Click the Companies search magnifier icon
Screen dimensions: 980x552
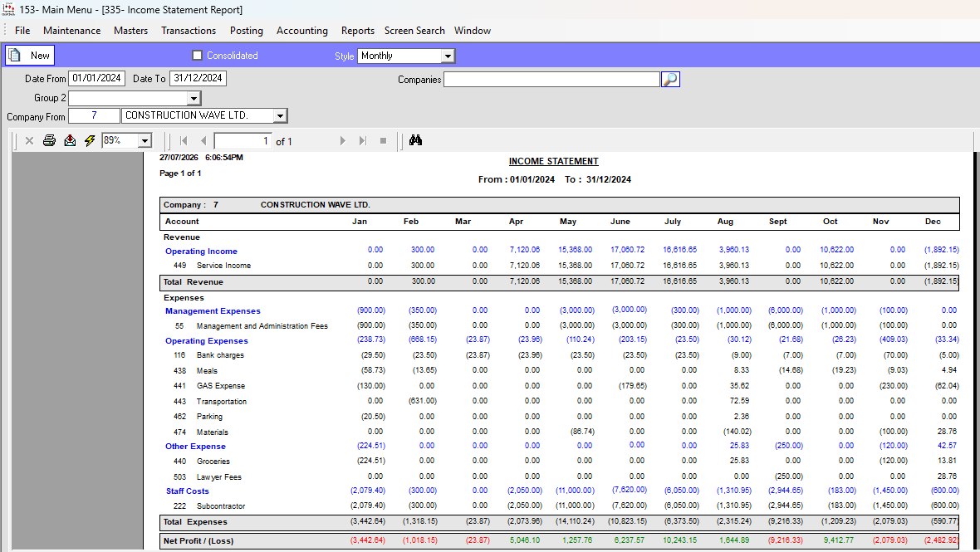point(670,80)
